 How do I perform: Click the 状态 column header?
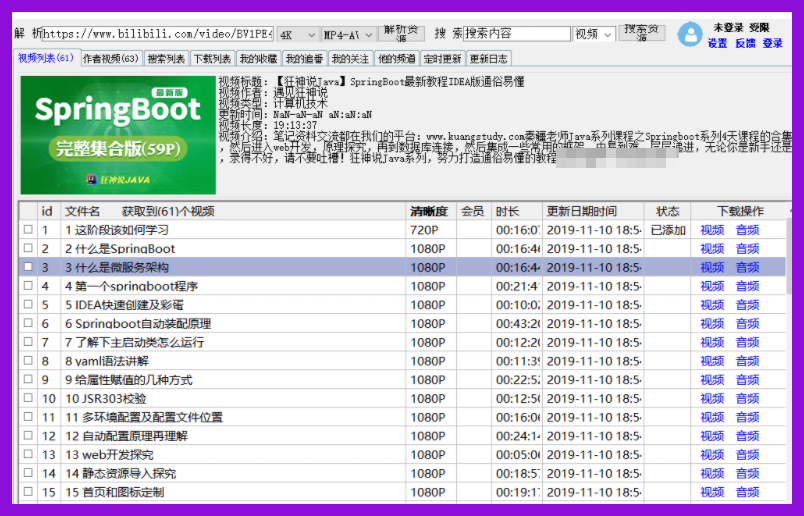667,211
